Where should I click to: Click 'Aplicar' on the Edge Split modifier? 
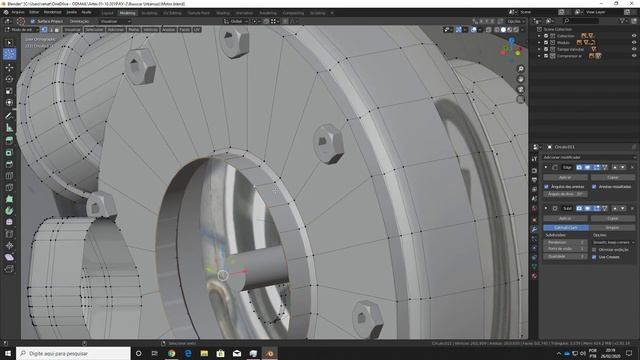point(565,178)
